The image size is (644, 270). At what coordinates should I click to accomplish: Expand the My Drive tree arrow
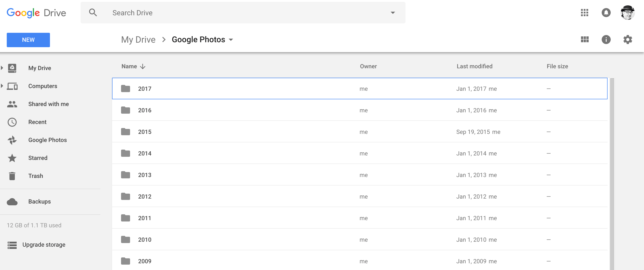click(x=2, y=68)
